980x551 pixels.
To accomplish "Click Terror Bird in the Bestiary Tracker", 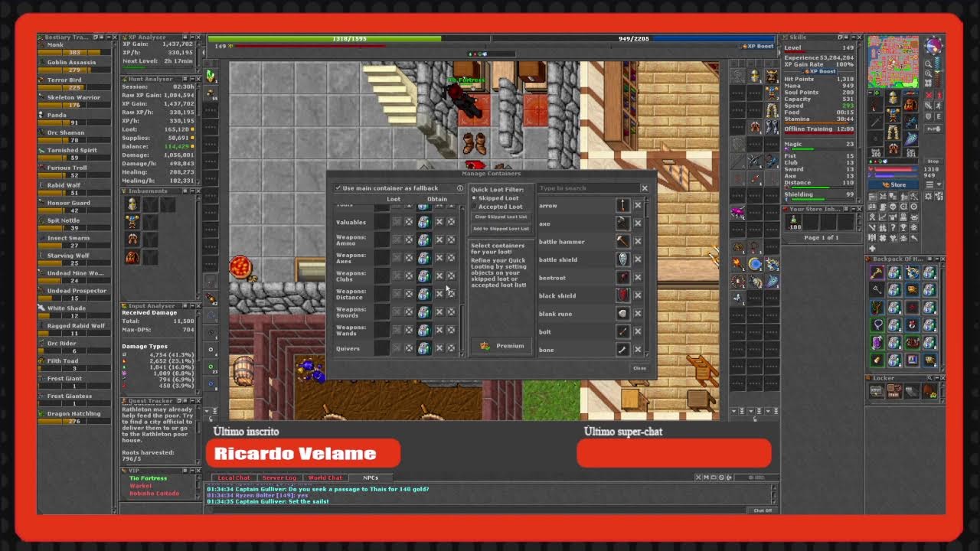I will [x=73, y=83].
